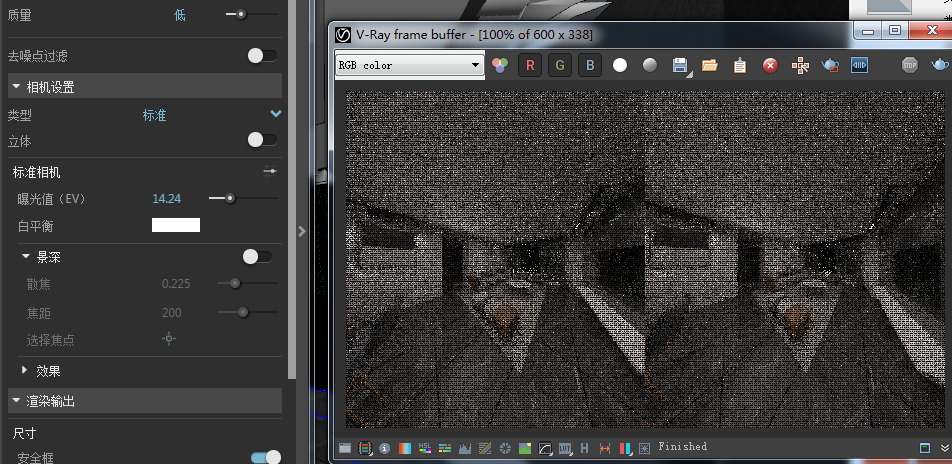
Task: Open the lens effects settings icon
Action: 645,448
